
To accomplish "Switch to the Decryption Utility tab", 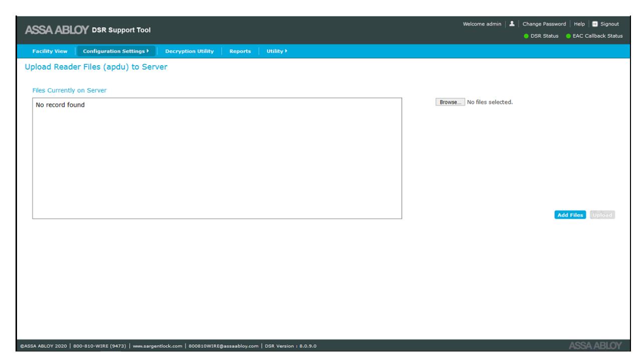I will pos(189,51).
